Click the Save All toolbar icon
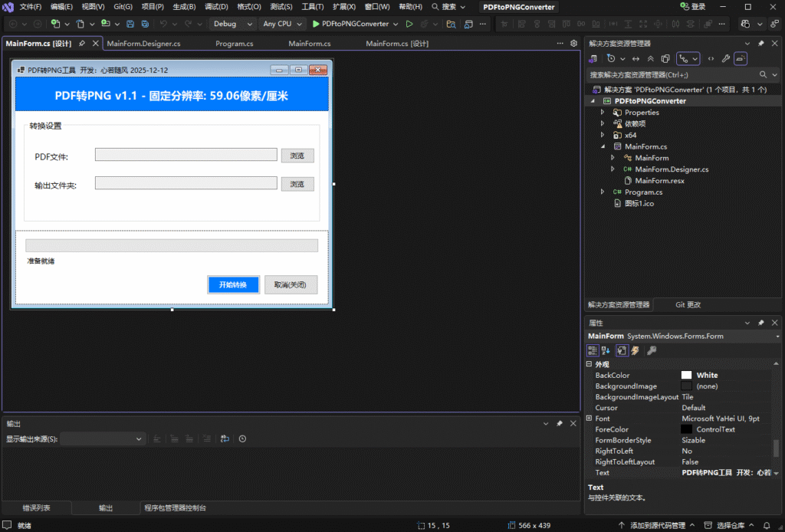Viewport: 785px width, 532px height. 145,24
